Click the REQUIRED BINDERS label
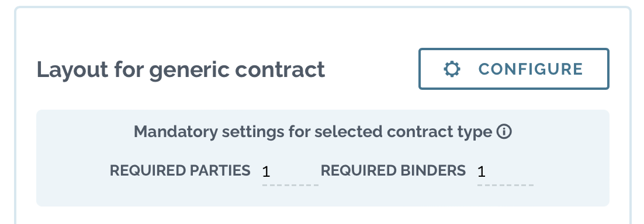644x224 pixels. [393, 170]
